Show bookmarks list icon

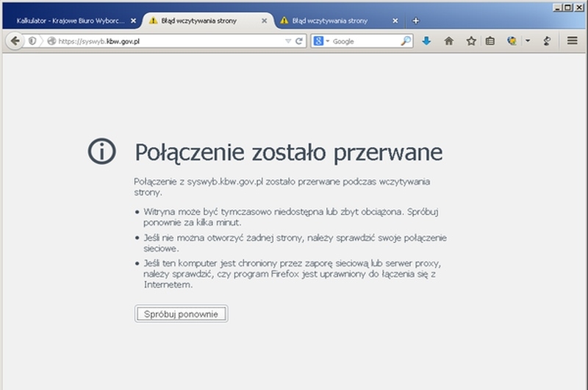pos(490,41)
